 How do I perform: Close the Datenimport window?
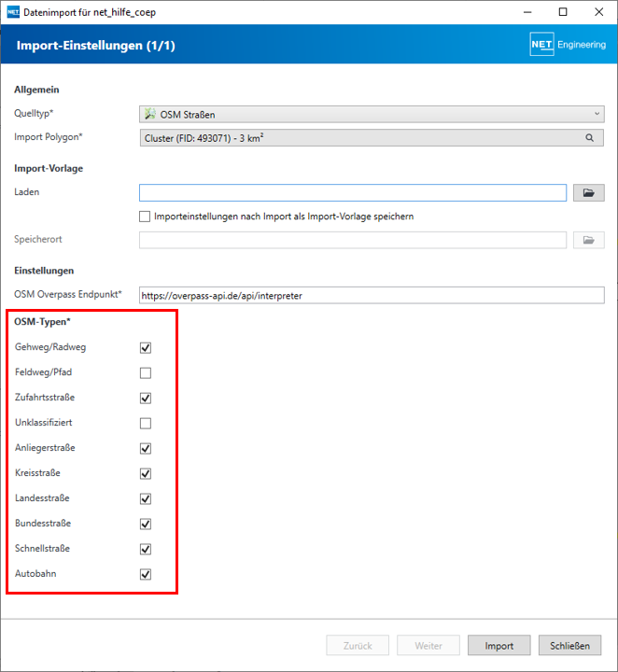(x=599, y=12)
